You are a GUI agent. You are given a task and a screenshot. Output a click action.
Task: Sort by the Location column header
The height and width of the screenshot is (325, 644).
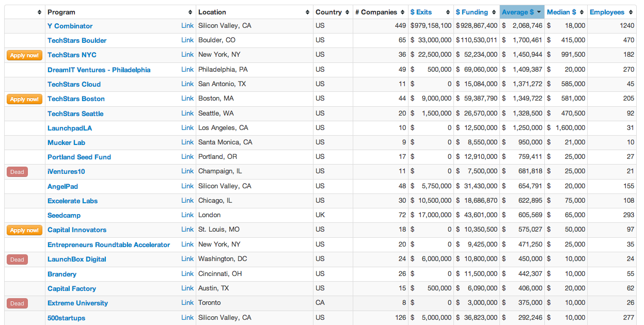click(x=254, y=12)
